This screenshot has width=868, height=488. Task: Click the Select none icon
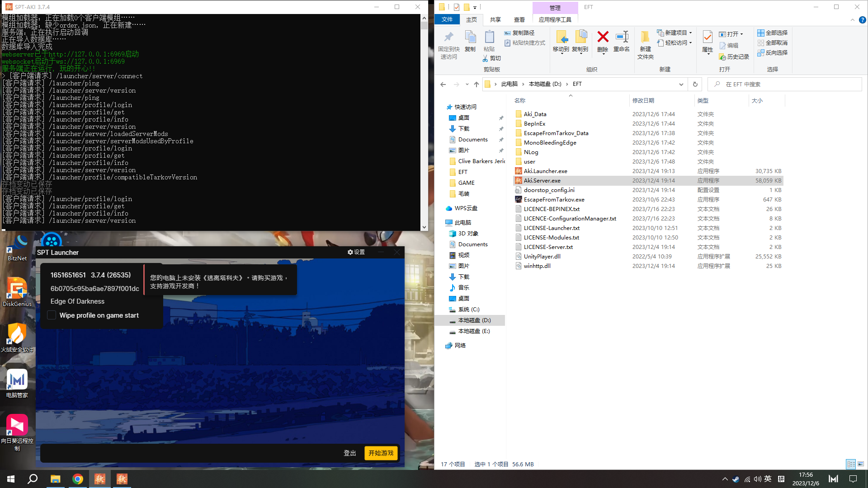pyautogui.click(x=761, y=42)
